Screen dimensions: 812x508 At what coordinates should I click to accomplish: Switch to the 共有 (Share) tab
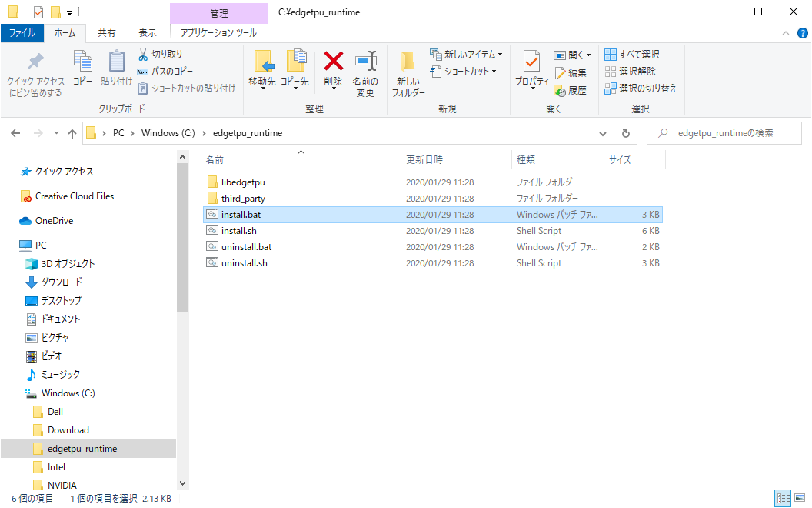107,32
